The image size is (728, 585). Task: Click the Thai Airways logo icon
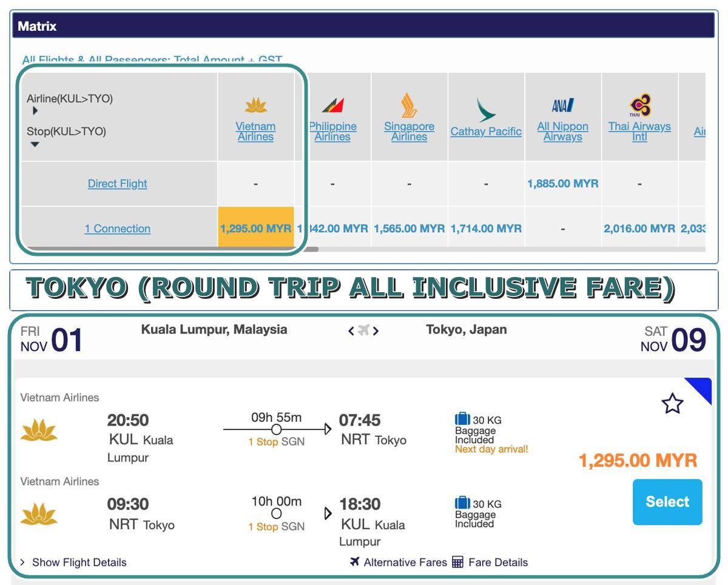pos(639,105)
